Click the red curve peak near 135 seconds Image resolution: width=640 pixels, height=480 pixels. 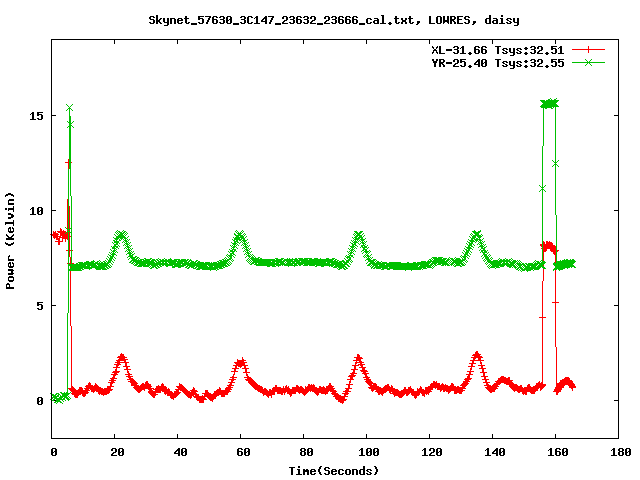click(x=476, y=356)
